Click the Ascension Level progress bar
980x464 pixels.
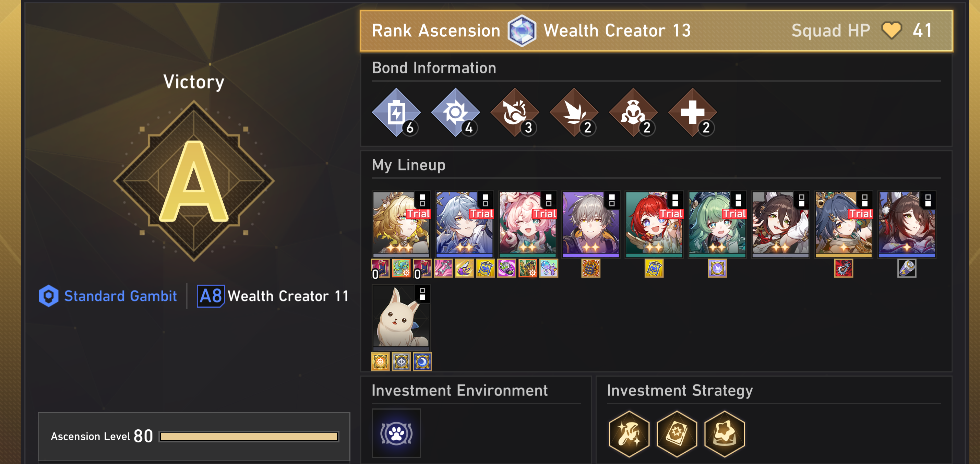249,436
